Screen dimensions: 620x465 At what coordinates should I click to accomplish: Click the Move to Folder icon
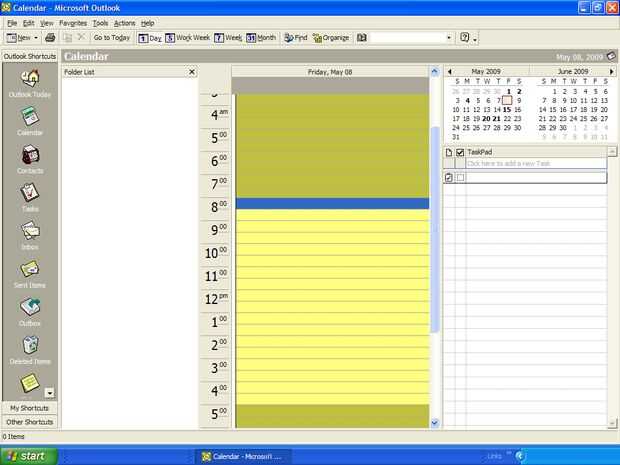[68, 38]
